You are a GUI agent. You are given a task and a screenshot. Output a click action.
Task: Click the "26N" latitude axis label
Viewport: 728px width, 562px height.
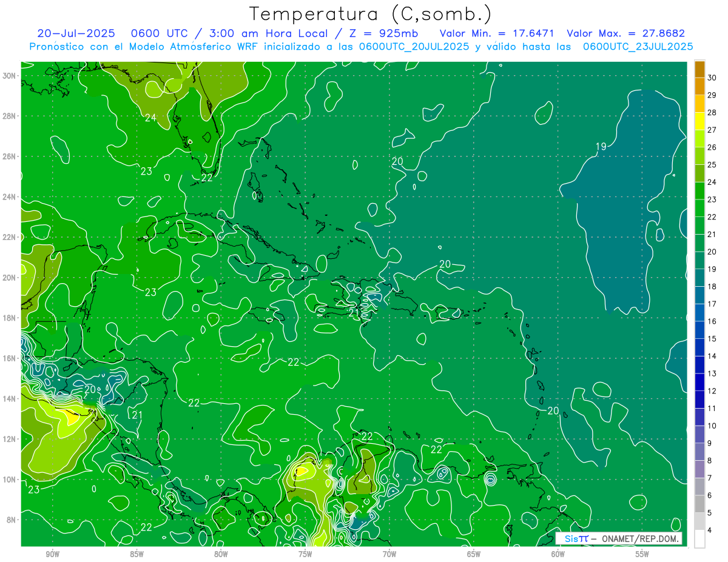(x=10, y=156)
